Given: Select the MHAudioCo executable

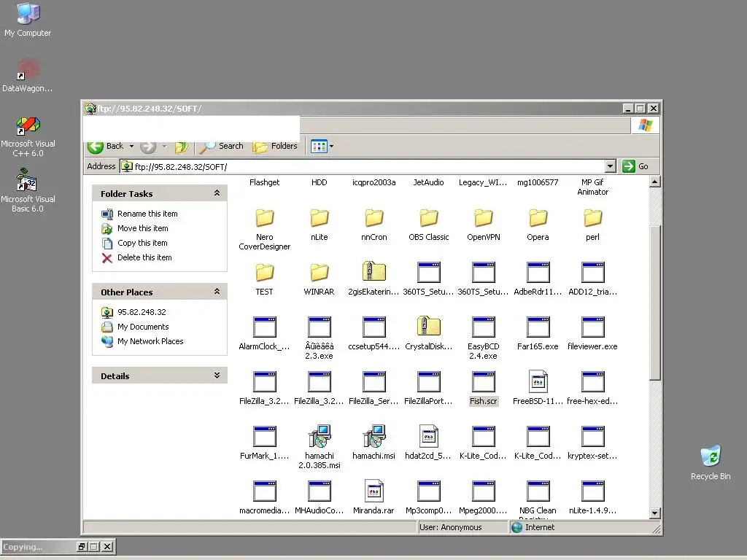Looking at the screenshot, I should (320, 498).
